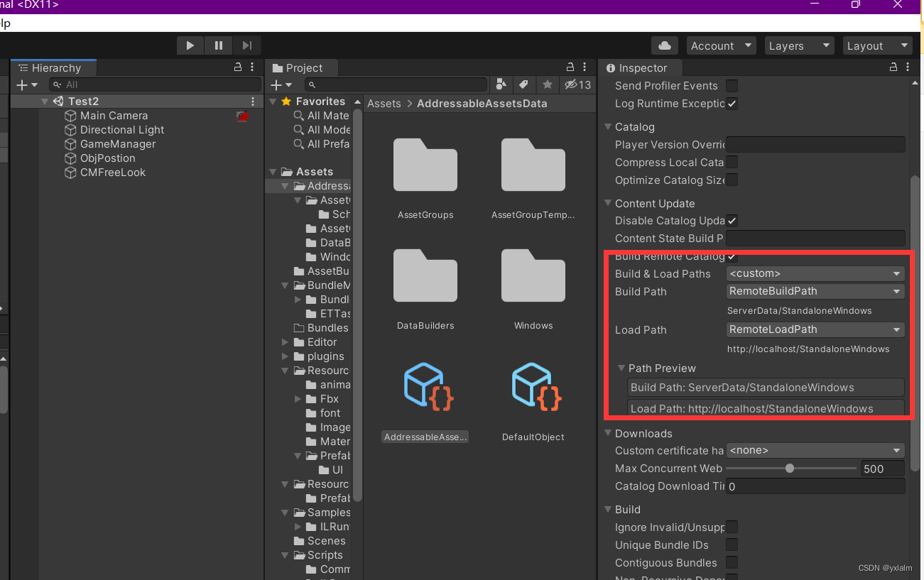Open the Hierarchy panel options menu
924x580 pixels.
pyautogui.click(x=254, y=67)
